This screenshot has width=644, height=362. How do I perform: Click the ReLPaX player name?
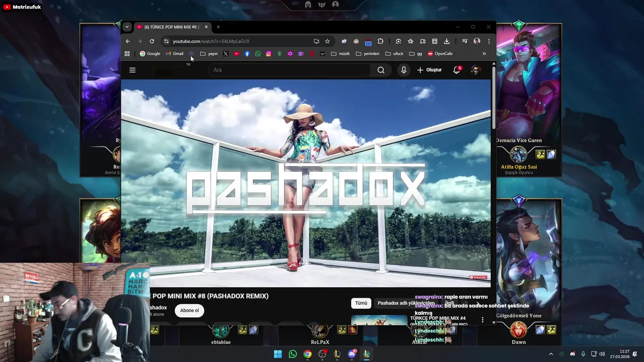click(320, 342)
